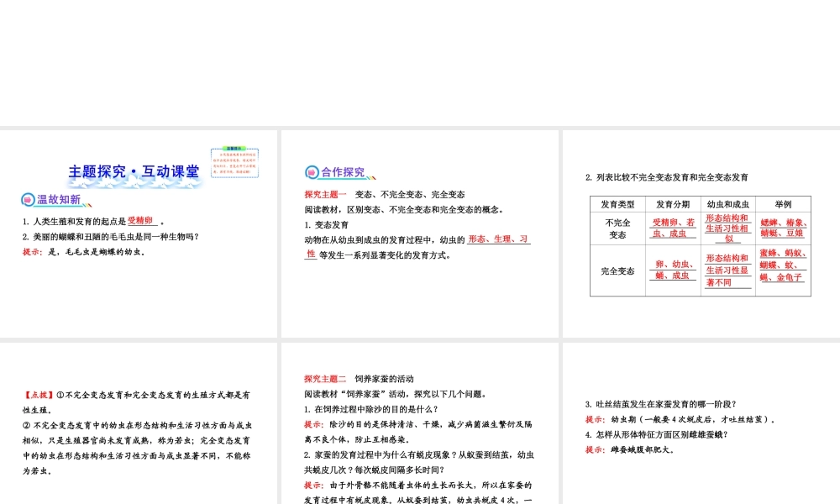Open the slide containing the comparison table
The width and height of the screenshot is (840, 504).
(701, 234)
